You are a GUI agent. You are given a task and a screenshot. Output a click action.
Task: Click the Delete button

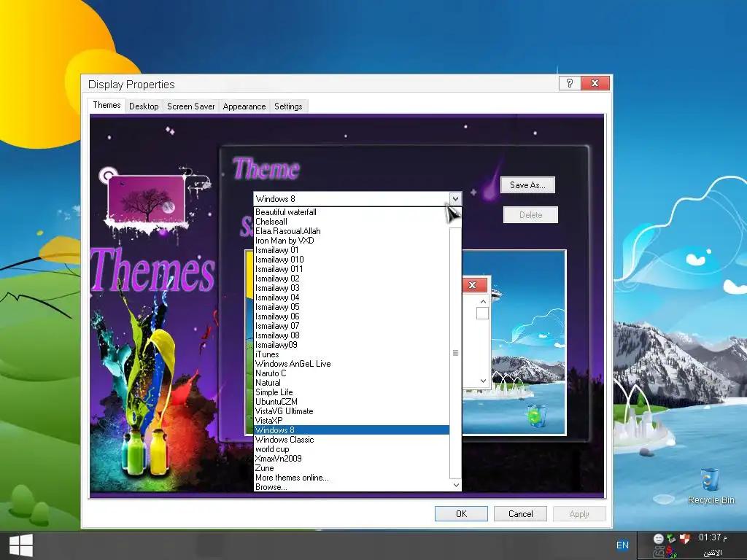[531, 215]
